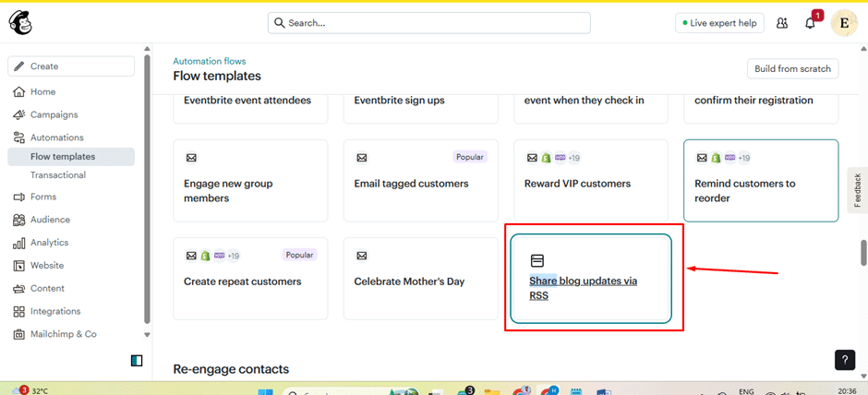Open the Eventbrite sign ups card

tap(421, 108)
